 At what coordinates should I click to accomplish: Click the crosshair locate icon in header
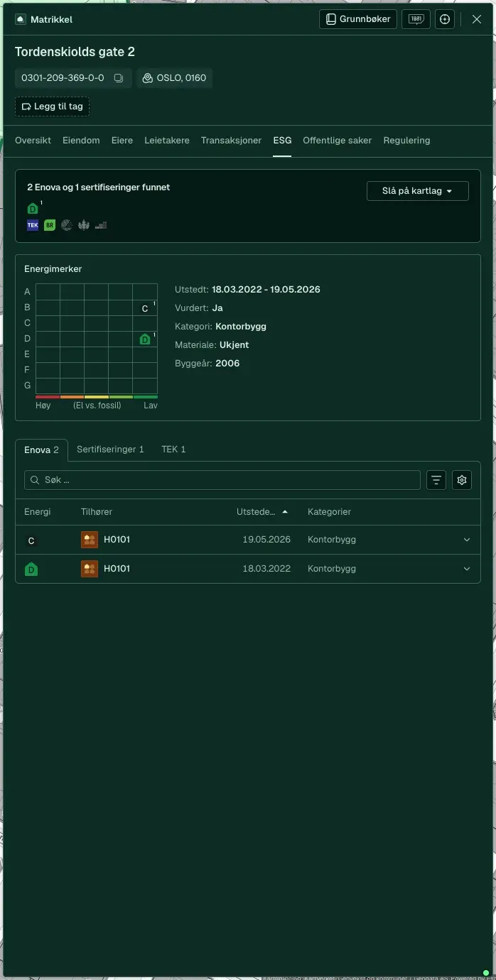pos(445,19)
